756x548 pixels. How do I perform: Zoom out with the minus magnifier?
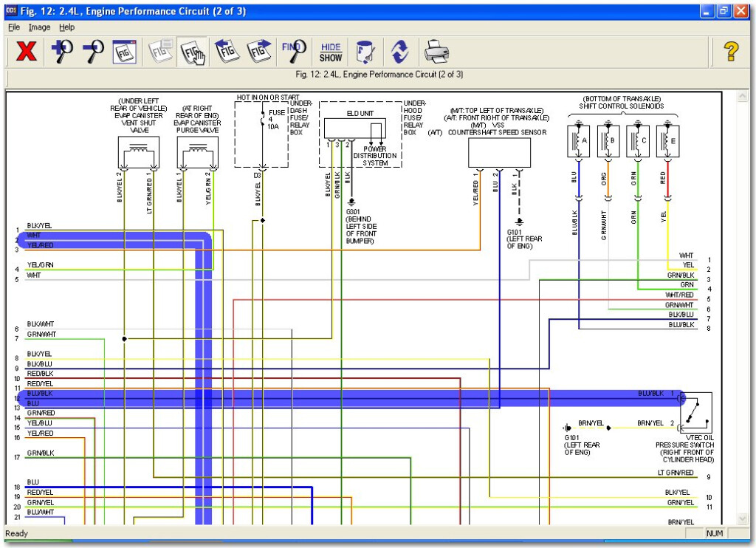pyautogui.click(x=94, y=51)
